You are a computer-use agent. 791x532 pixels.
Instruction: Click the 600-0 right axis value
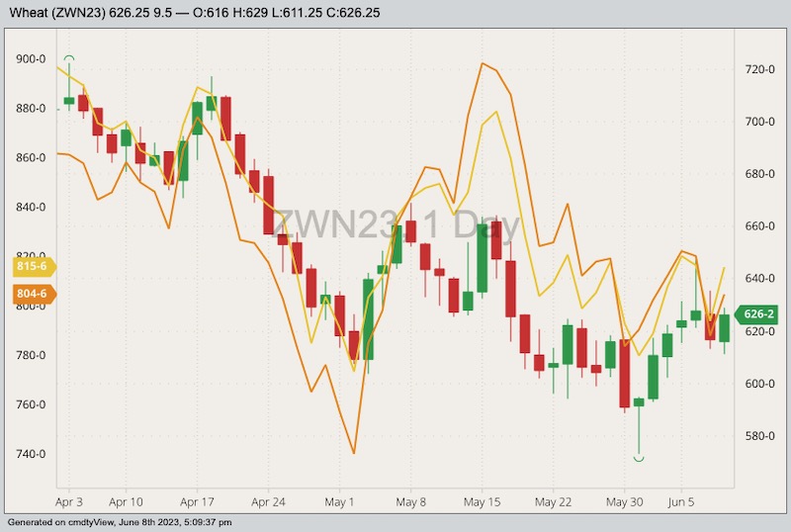[x=759, y=384]
